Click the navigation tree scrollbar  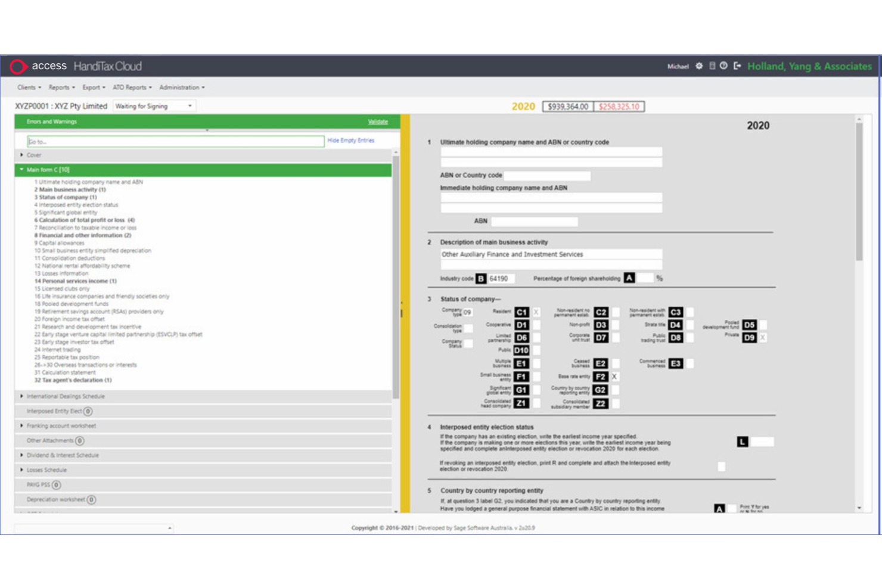396,277
